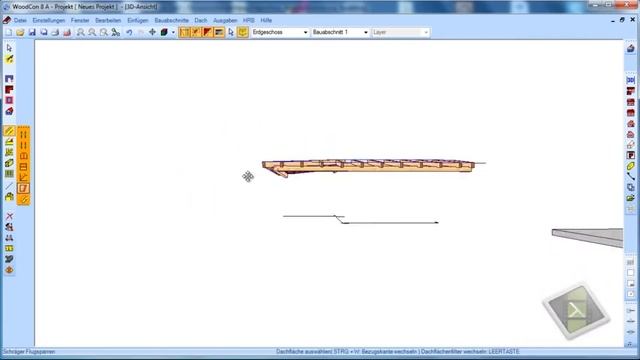Screen dimensions: 640x360
Task: Click the topmost icon of the right toolbar
Action: click(x=631, y=49)
